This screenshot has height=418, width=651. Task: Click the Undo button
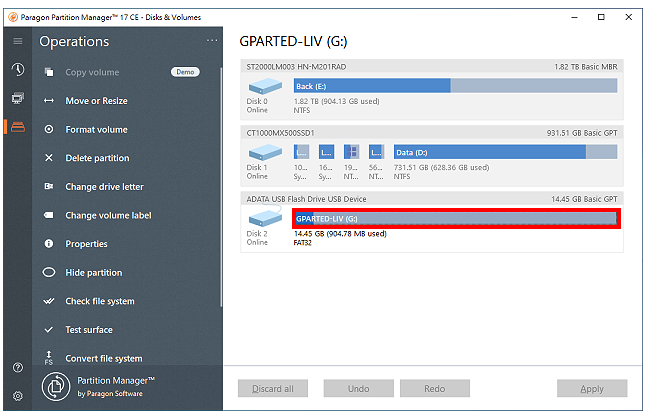pos(359,389)
